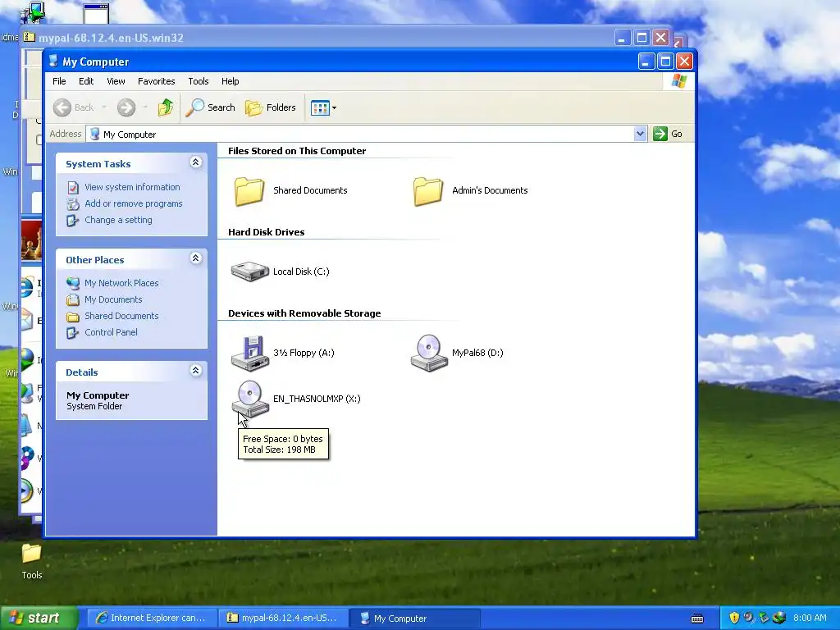
Task: Toggle the Folders pane
Action: [271, 107]
